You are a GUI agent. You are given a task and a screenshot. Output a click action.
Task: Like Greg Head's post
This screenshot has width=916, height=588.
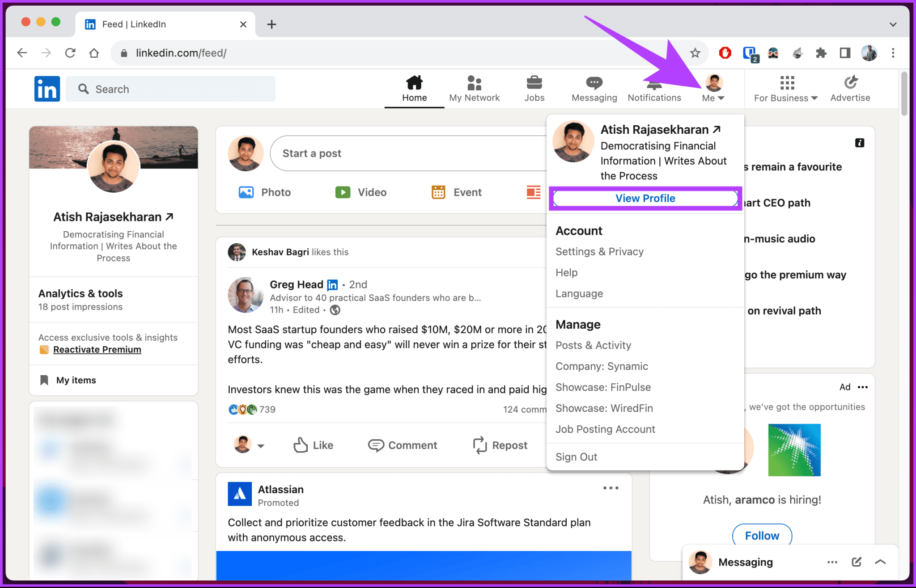[x=313, y=445]
